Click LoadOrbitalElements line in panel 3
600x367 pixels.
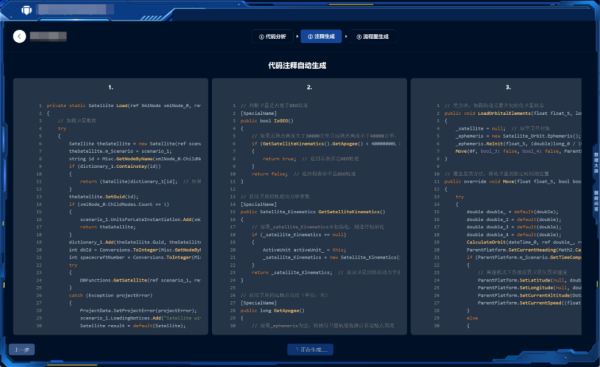(513, 113)
